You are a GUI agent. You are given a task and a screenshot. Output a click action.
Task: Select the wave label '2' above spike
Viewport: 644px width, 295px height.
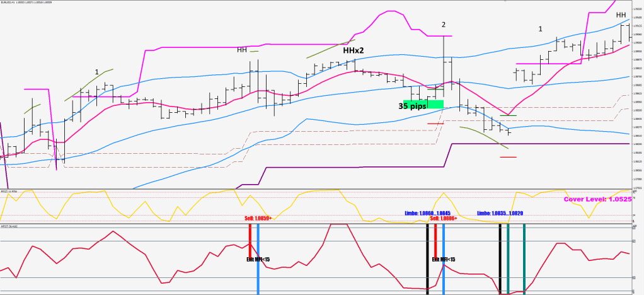(444, 25)
